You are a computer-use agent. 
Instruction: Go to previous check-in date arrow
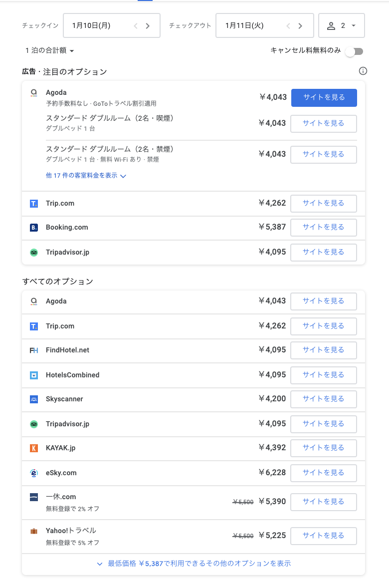136,26
